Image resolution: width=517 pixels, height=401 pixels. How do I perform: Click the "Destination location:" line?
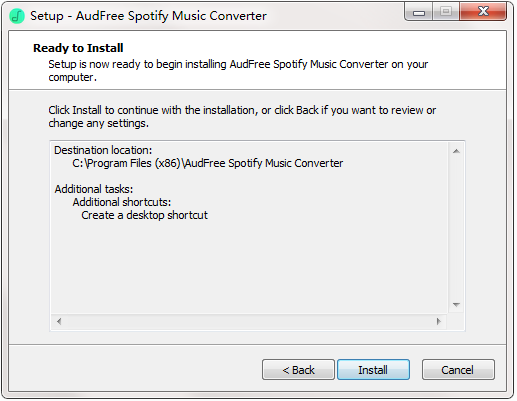103,150
